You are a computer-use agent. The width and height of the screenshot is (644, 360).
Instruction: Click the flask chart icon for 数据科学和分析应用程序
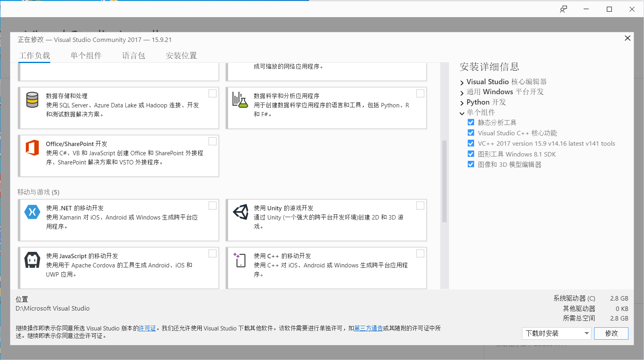pos(240,100)
